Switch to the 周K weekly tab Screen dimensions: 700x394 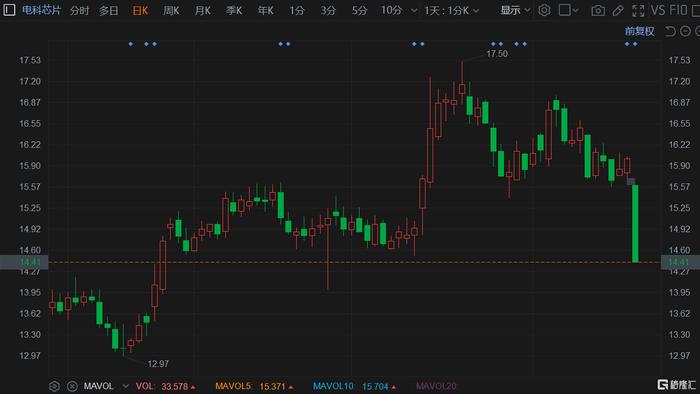click(x=171, y=10)
